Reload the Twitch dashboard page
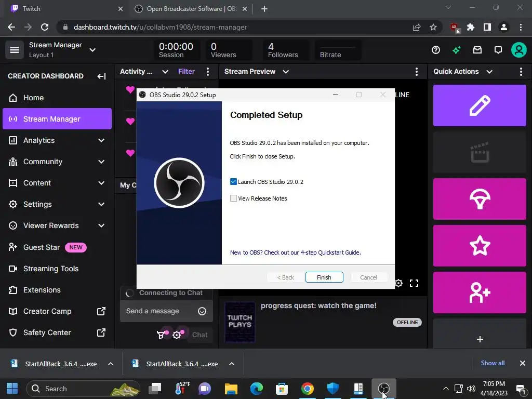 (x=45, y=28)
